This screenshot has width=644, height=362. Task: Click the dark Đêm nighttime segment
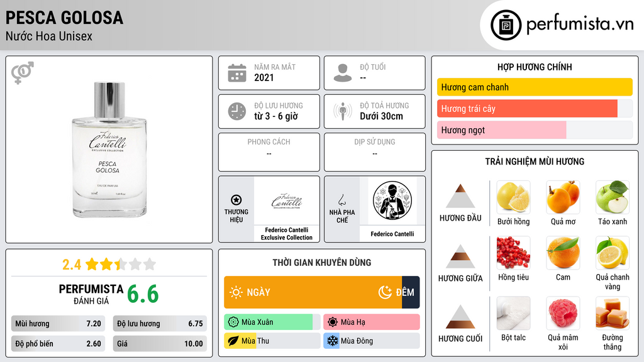point(411,292)
